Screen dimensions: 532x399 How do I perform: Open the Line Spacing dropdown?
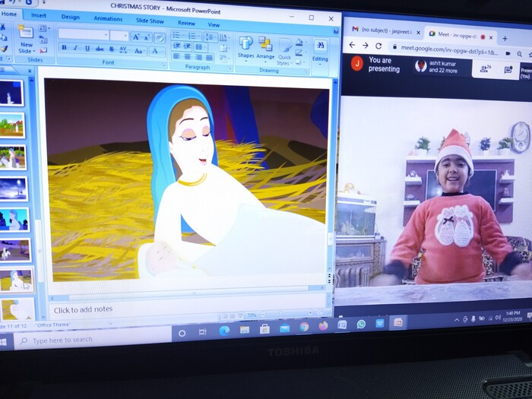(x=211, y=36)
